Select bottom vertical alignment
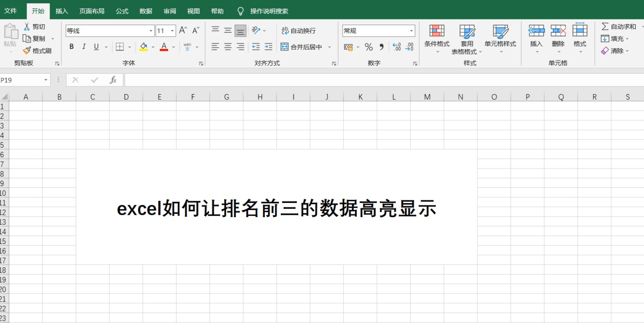644x323 pixels. [241, 30]
